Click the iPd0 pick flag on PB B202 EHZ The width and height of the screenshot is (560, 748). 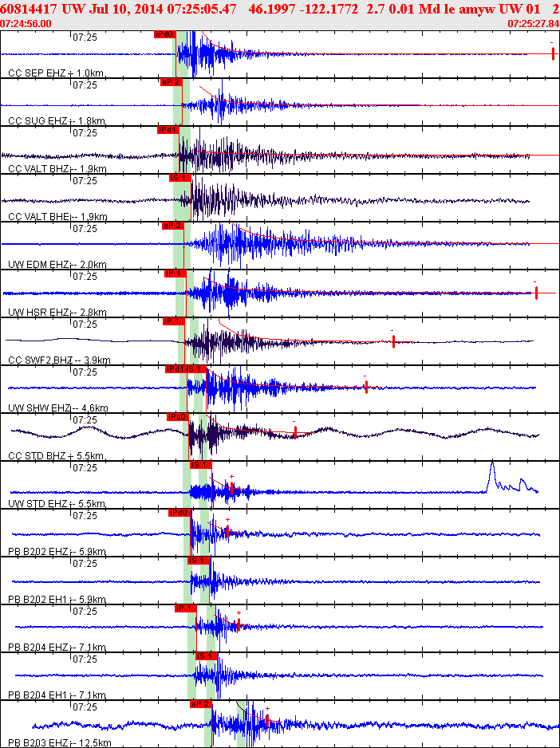coord(179,512)
